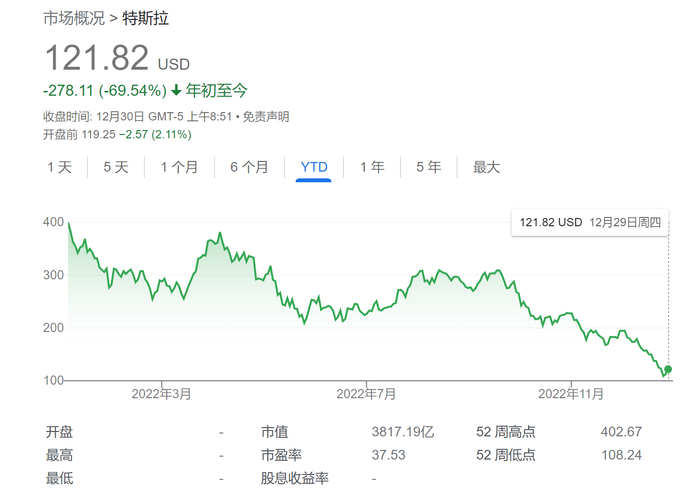Switch chart to 1 年 range

(372, 167)
